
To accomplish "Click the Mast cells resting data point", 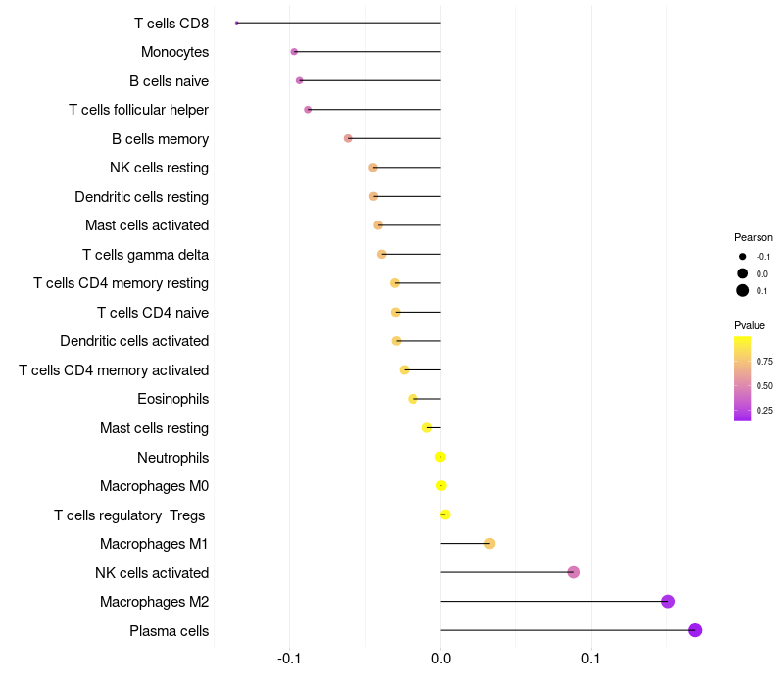I will pyautogui.click(x=427, y=427).
